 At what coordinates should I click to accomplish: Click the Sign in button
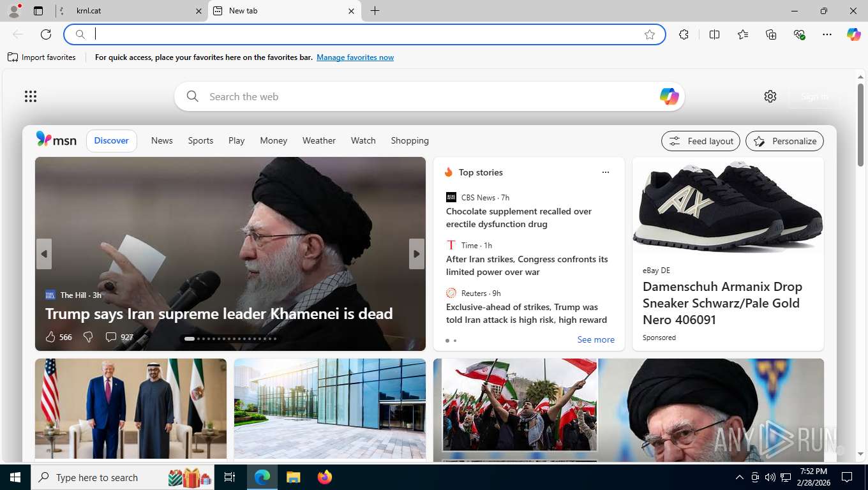[x=814, y=96]
